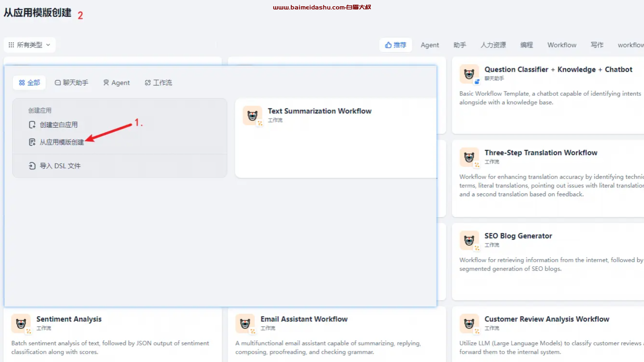Click the Sentiment Analysis description text

point(110,348)
